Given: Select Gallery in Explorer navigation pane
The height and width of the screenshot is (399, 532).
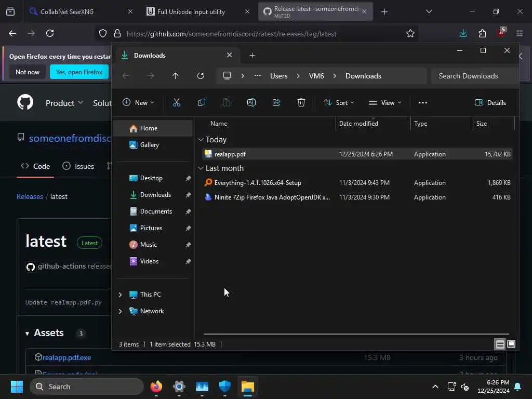Looking at the screenshot, I should coord(153,145).
